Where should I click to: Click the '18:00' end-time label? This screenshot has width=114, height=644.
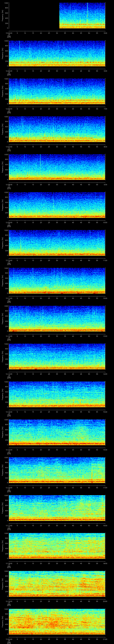tap(105, 525)
